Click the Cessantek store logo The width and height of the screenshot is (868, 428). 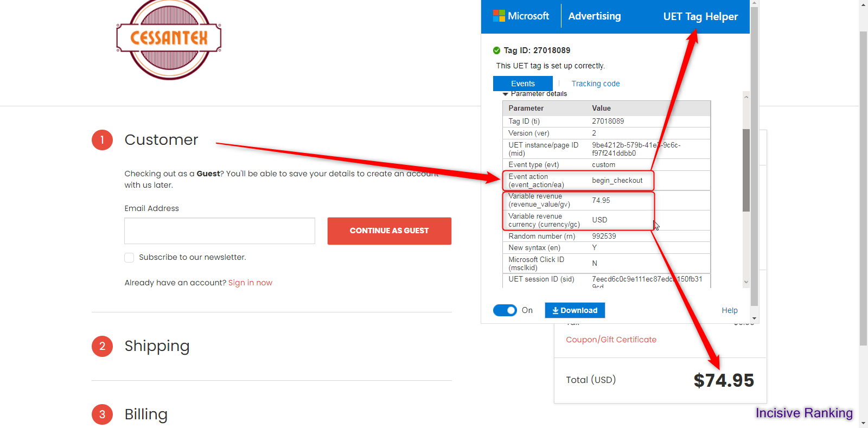click(169, 39)
